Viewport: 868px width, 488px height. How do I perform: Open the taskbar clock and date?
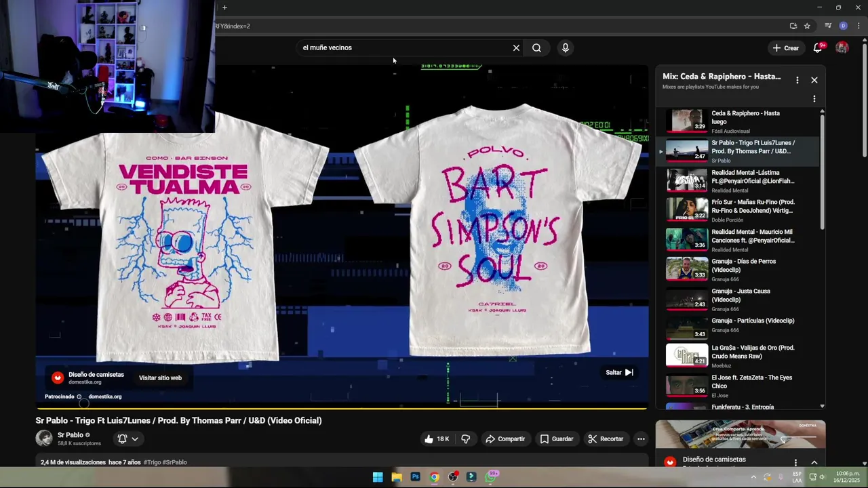pos(848,477)
